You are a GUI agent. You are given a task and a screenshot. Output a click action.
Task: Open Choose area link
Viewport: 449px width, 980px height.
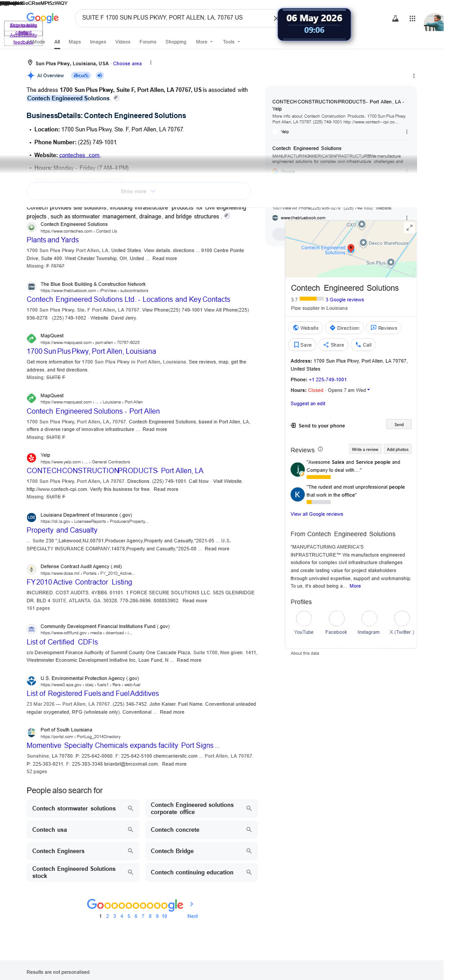[127, 63]
